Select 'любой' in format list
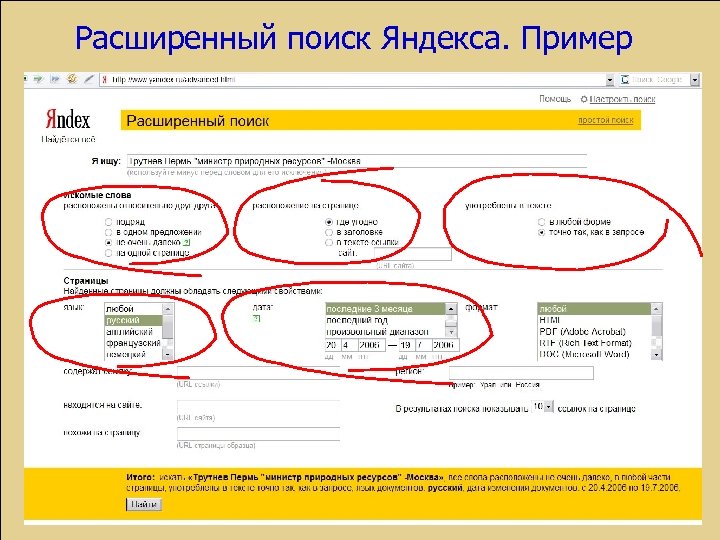The width and height of the screenshot is (720, 540). pyautogui.click(x=595, y=309)
